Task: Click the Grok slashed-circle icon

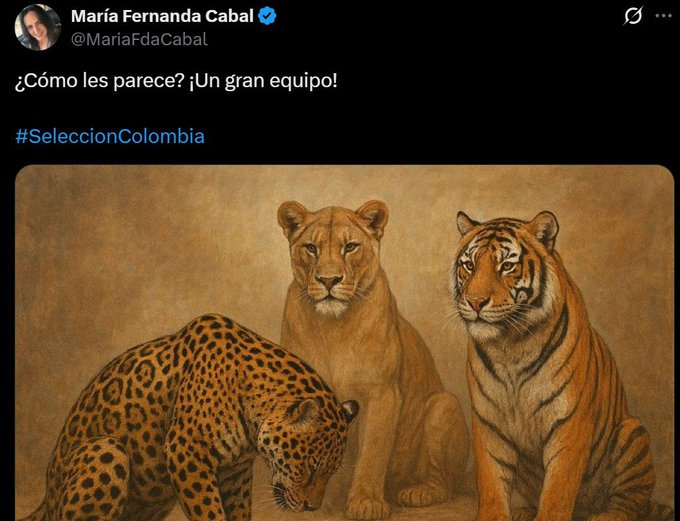Action: (633, 16)
